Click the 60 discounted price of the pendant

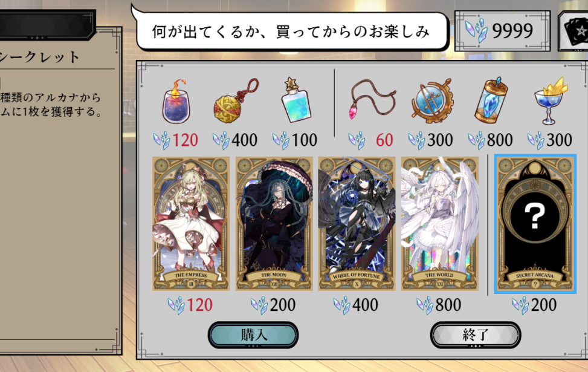click(x=384, y=140)
